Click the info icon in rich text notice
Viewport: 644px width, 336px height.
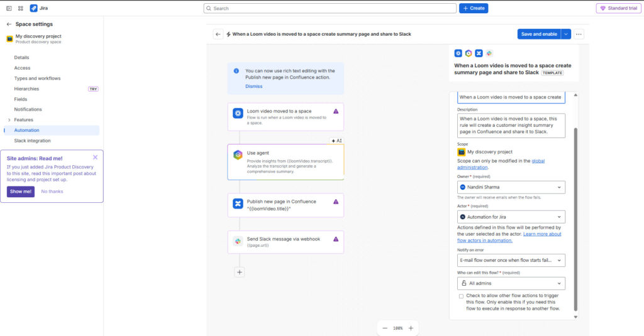[236, 71]
